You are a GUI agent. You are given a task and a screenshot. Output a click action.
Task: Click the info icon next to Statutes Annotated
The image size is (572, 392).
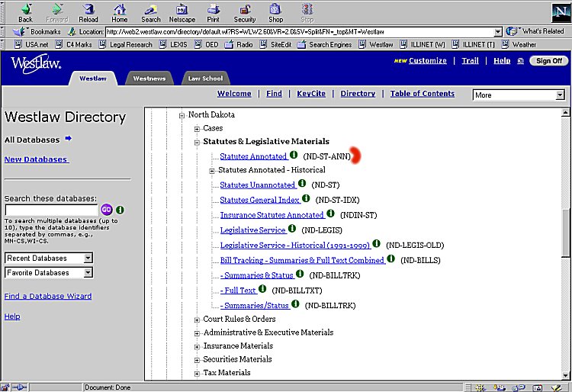pyautogui.click(x=294, y=155)
